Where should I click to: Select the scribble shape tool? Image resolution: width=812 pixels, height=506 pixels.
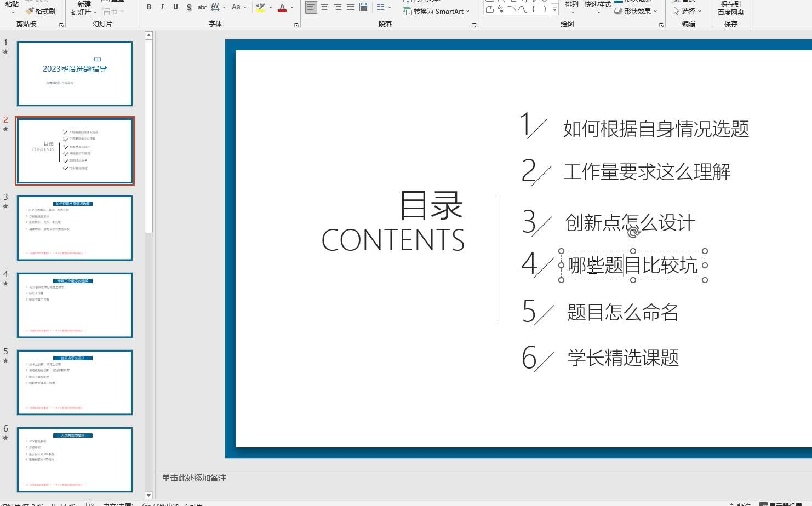[x=501, y=9]
